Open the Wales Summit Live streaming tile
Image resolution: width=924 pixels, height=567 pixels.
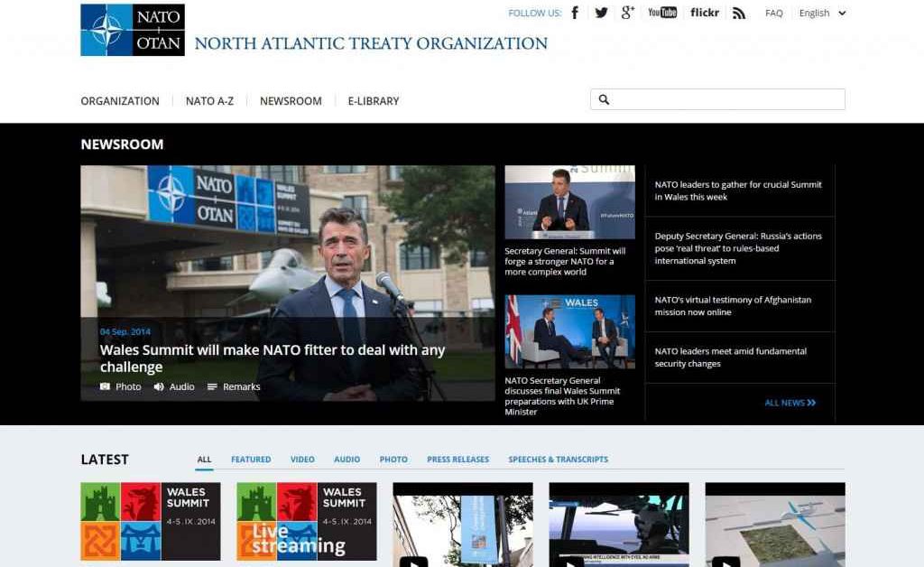coord(307,522)
